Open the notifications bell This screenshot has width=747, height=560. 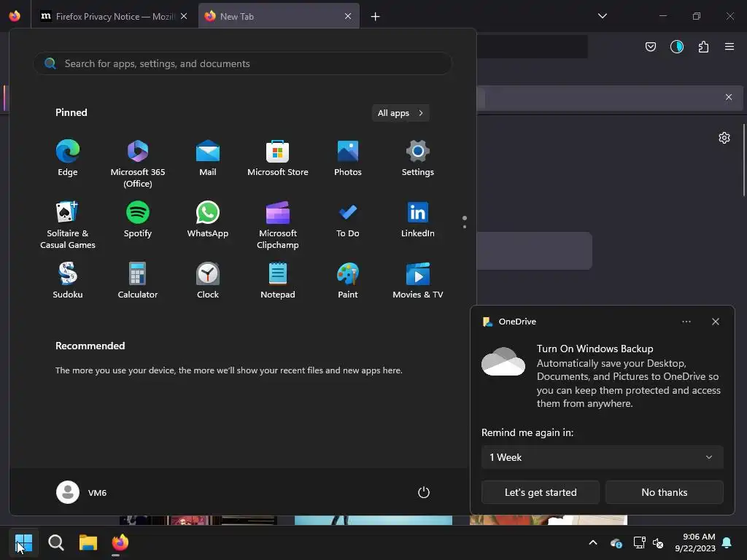(727, 542)
